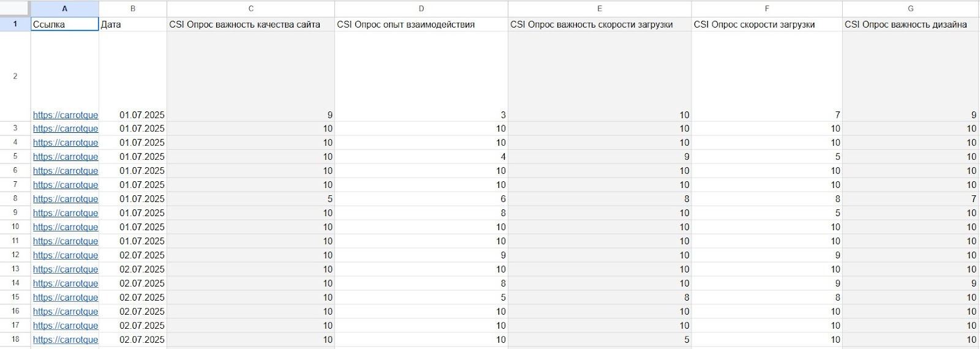Select column G header
980x349 pixels.
[910, 9]
